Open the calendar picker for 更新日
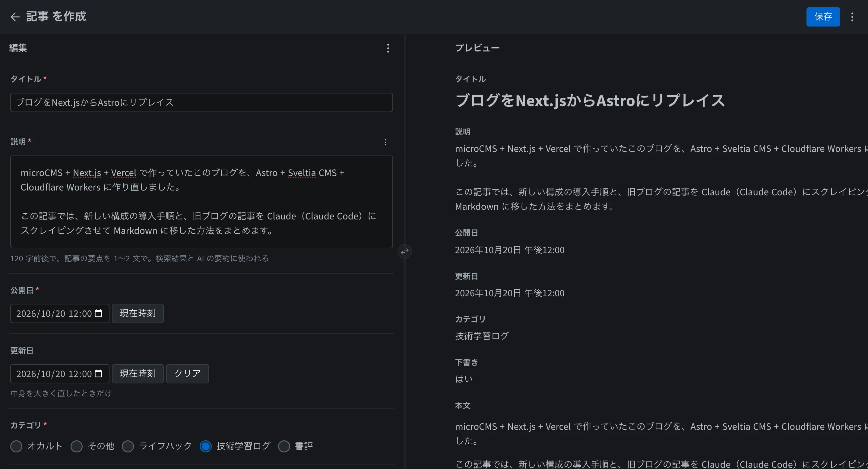The width and height of the screenshot is (868, 469). coord(98,374)
